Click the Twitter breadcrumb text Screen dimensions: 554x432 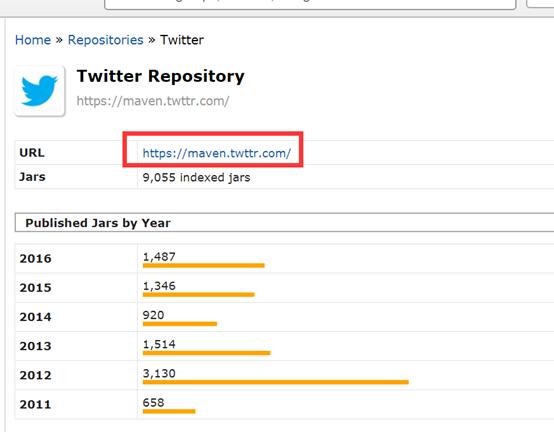coord(182,40)
